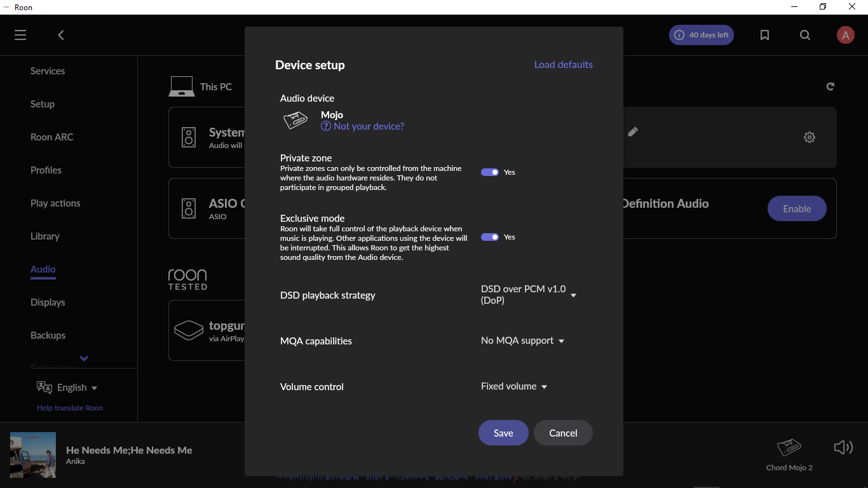The height and width of the screenshot is (488, 868).
Task: Open MQA capabilities dropdown
Action: [x=523, y=341]
